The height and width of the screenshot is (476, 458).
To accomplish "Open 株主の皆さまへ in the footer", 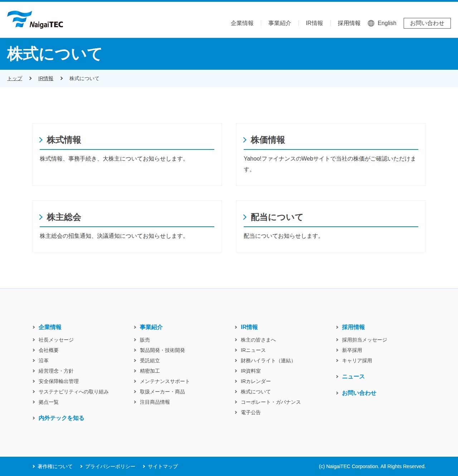I will point(258,340).
